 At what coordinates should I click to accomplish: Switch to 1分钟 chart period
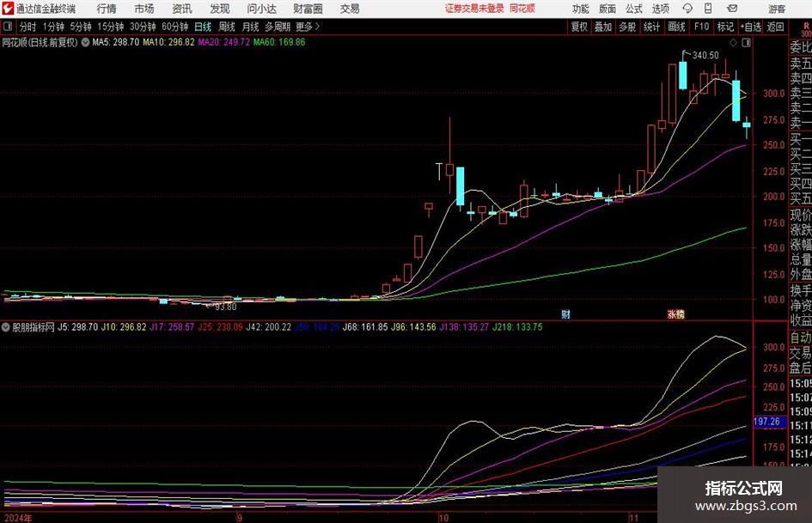point(53,27)
